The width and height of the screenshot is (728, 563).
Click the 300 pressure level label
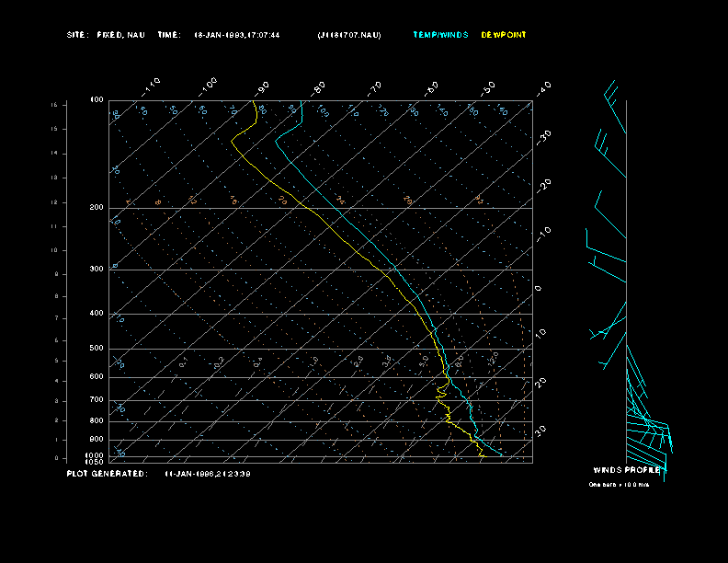click(x=96, y=270)
